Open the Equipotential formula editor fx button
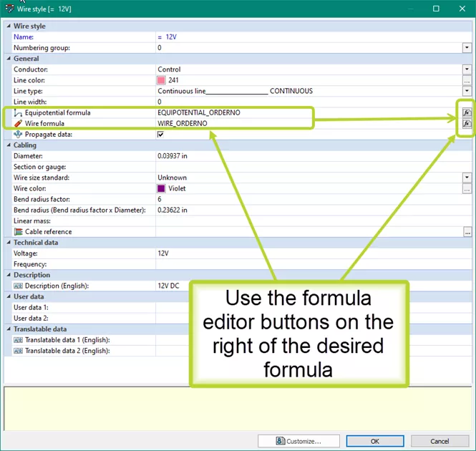Viewport: 476px width, 451px height. 466,113
